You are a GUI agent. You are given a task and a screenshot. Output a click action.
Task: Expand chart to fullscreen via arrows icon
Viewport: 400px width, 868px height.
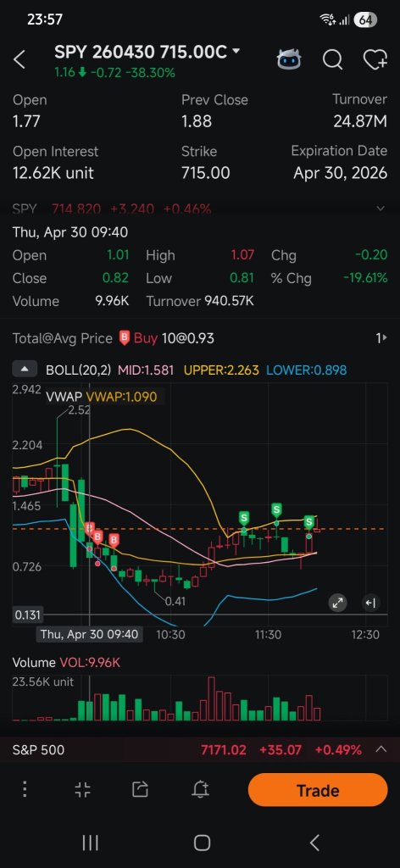tap(337, 603)
